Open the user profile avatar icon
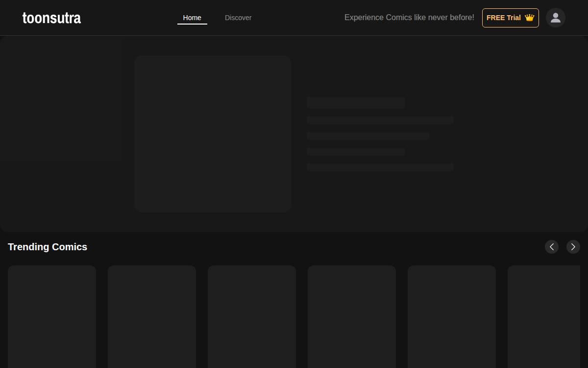The width and height of the screenshot is (588, 368). click(x=556, y=18)
